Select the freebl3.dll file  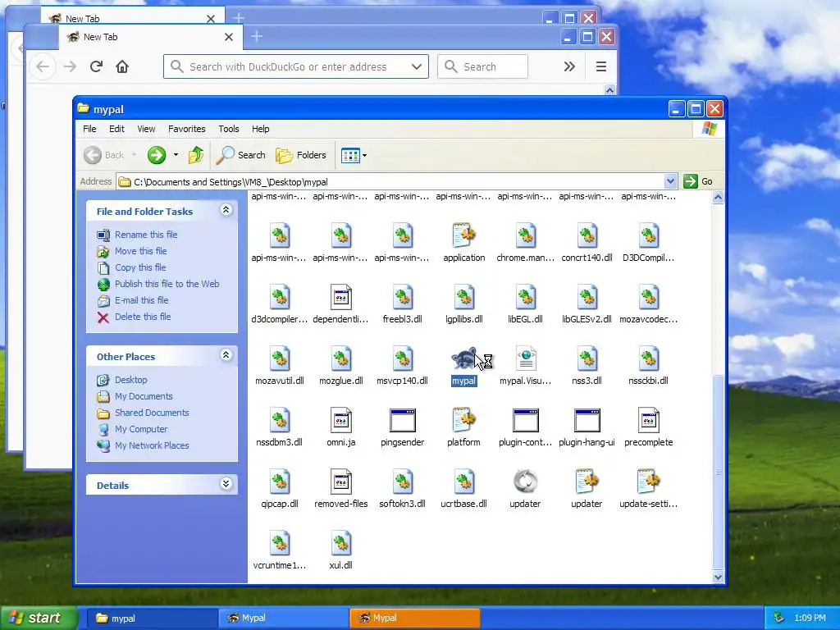coord(402,304)
